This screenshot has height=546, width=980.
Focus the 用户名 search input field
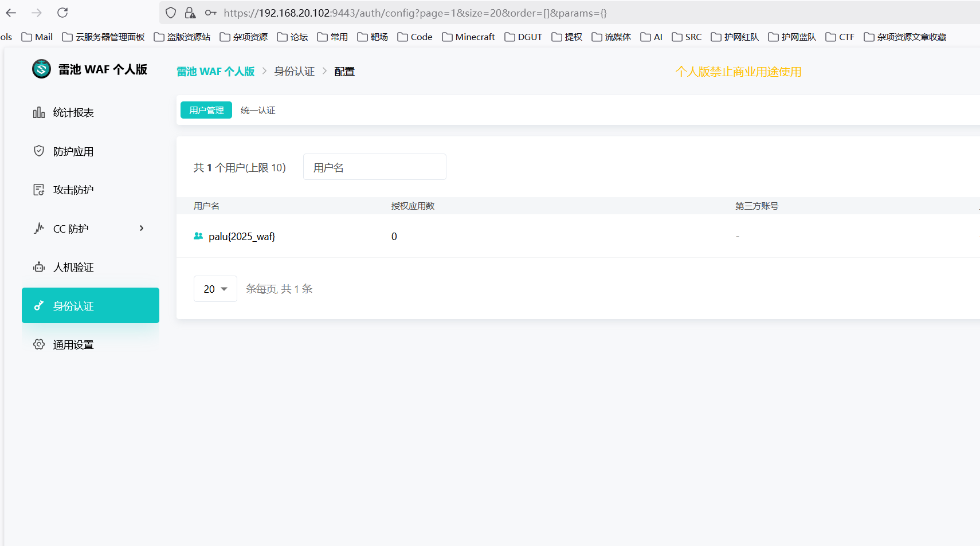pos(374,167)
